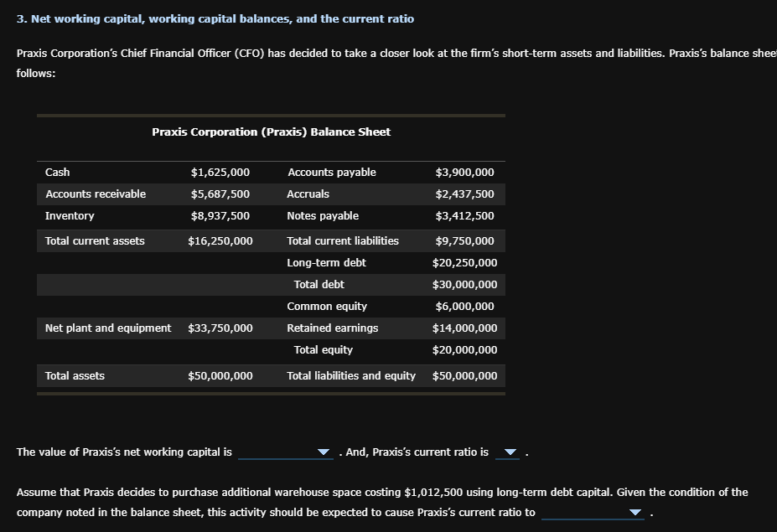Select the Total assets figure $50,000,000

(220, 375)
